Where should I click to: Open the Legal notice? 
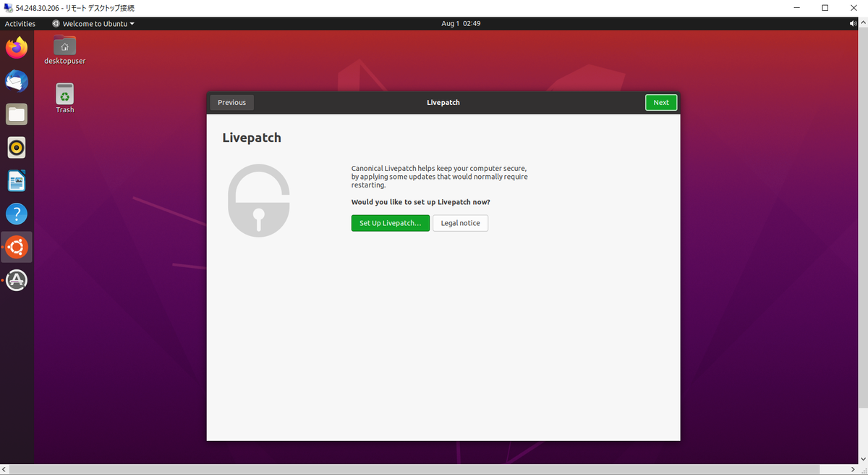pyautogui.click(x=460, y=223)
